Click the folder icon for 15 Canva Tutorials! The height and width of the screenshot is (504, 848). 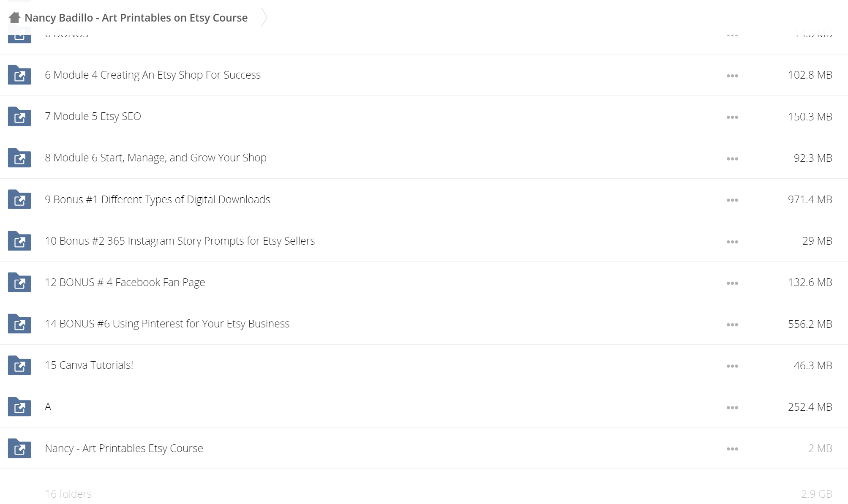click(19, 365)
